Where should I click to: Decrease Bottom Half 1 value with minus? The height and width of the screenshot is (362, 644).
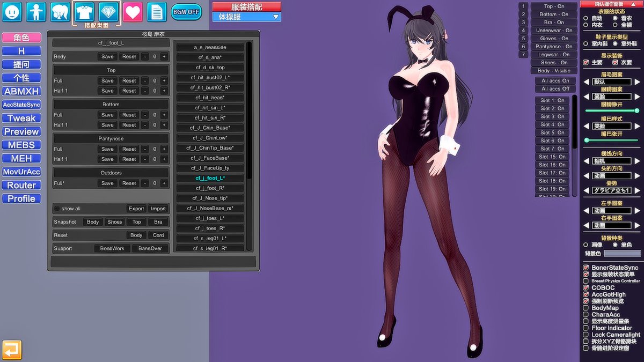click(x=145, y=125)
